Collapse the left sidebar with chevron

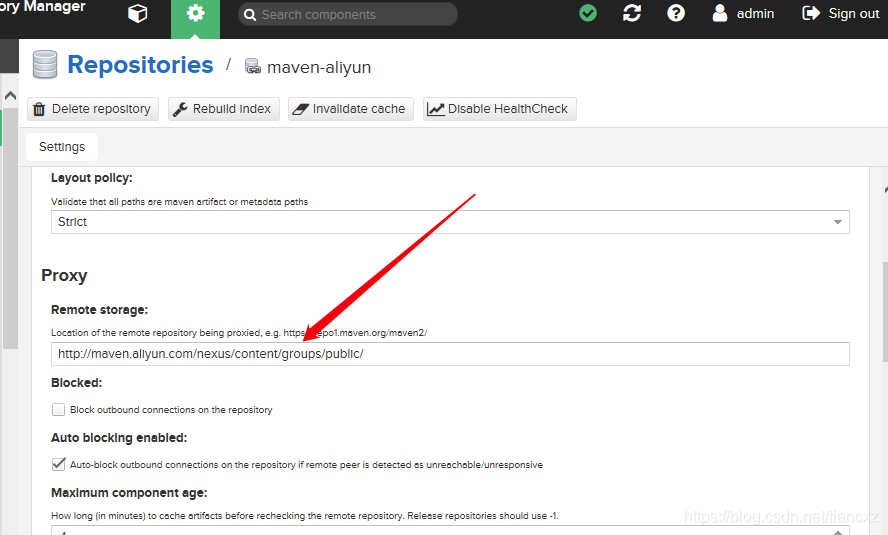point(10,96)
